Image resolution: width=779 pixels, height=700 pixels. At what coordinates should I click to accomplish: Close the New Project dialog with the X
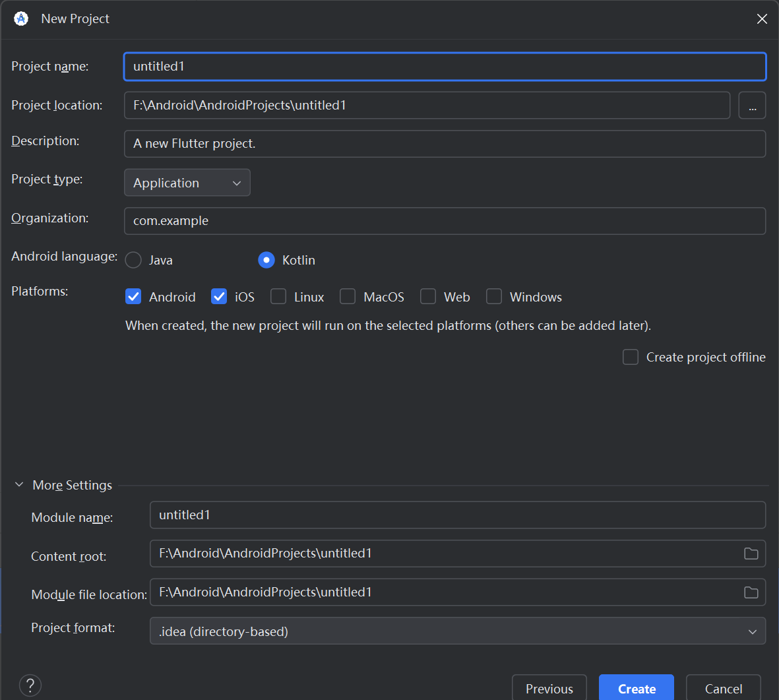[762, 18]
